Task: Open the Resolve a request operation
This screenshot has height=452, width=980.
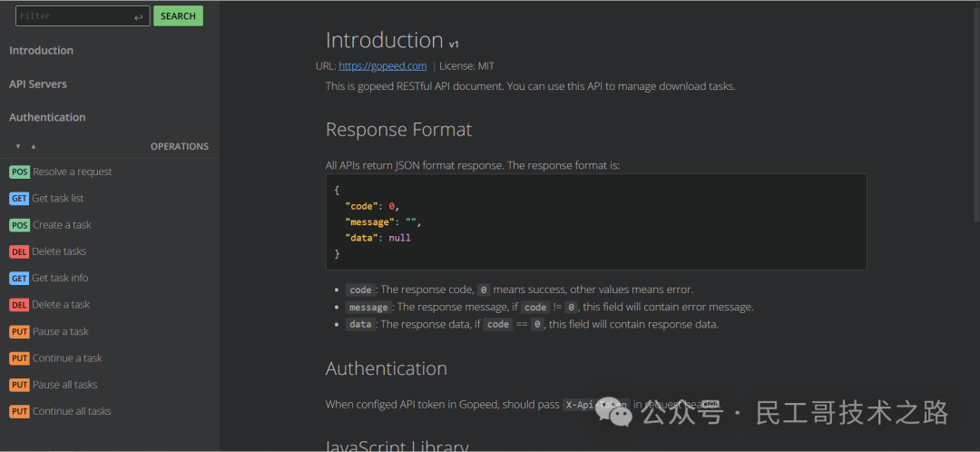Action: coord(73,172)
